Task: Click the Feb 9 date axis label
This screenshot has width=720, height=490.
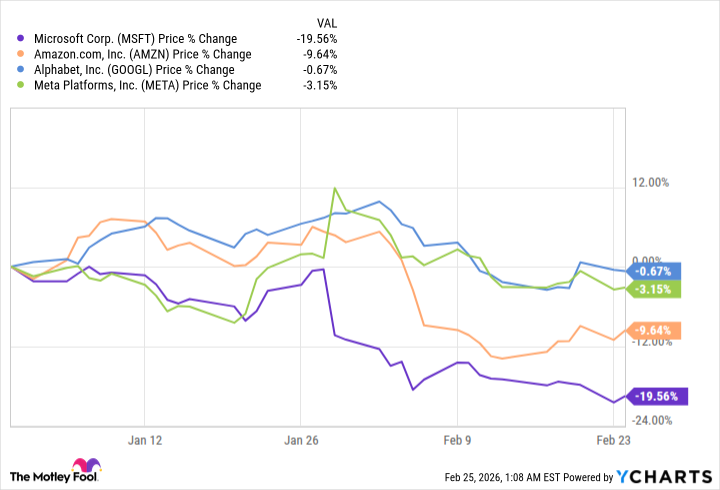Action: tap(458, 439)
